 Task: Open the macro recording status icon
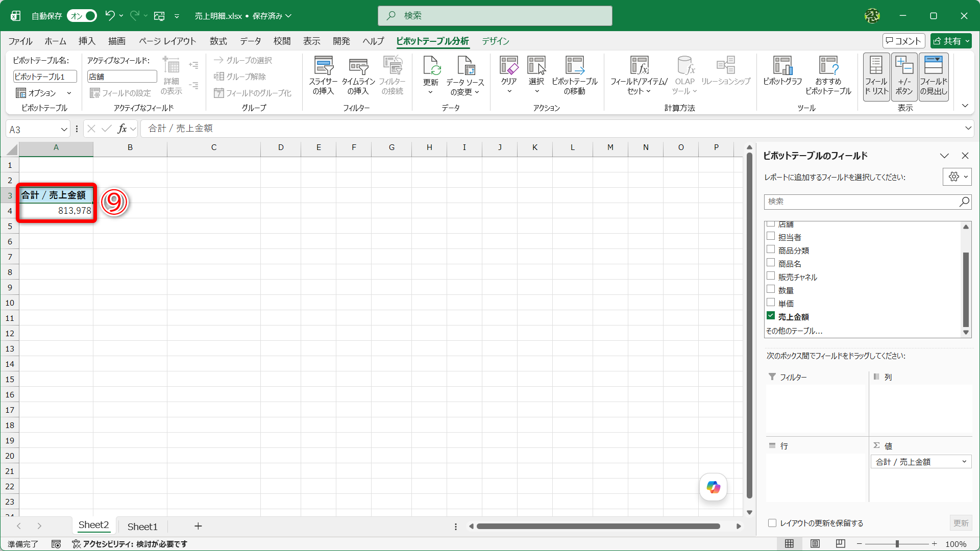[56, 544]
